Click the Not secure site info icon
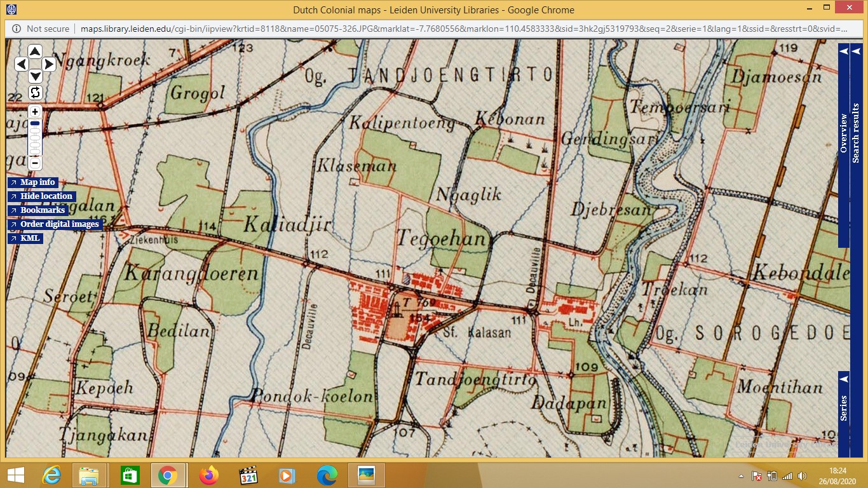The height and width of the screenshot is (488, 868). pyautogui.click(x=17, y=29)
